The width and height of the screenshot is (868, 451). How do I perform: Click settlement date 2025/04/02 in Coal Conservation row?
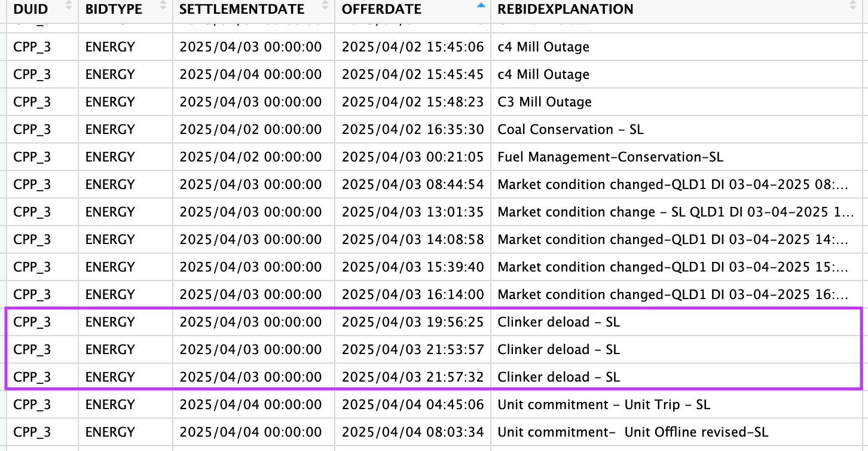point(250,129)
